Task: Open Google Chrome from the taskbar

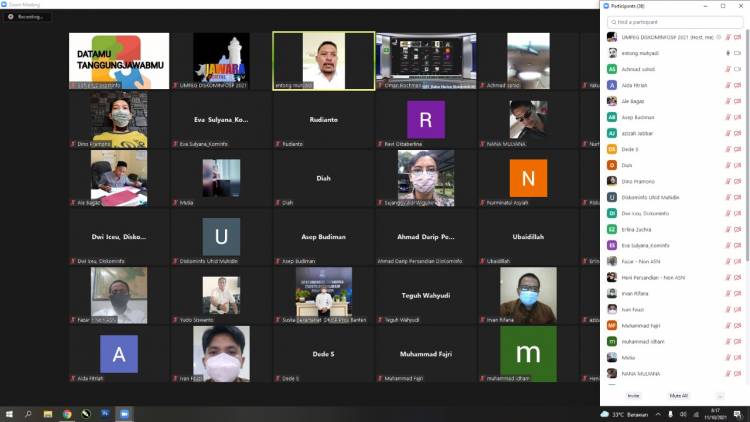Action: tap(67, 413)
